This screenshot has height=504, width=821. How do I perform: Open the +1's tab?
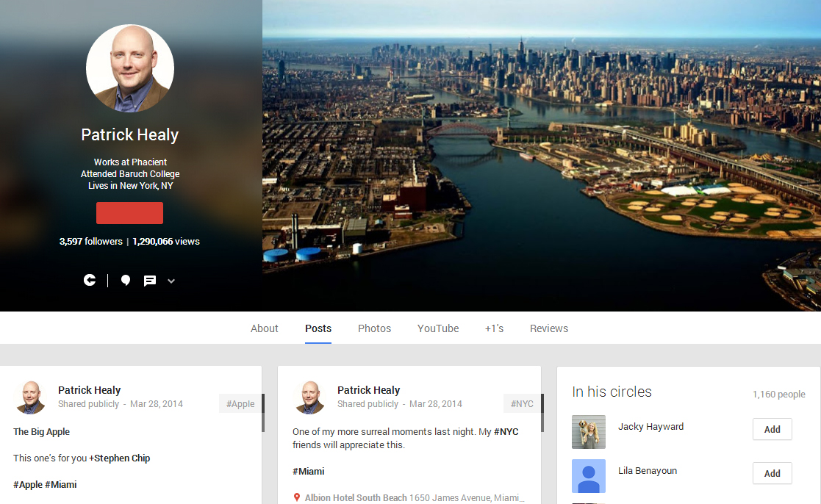click(494, 328)
